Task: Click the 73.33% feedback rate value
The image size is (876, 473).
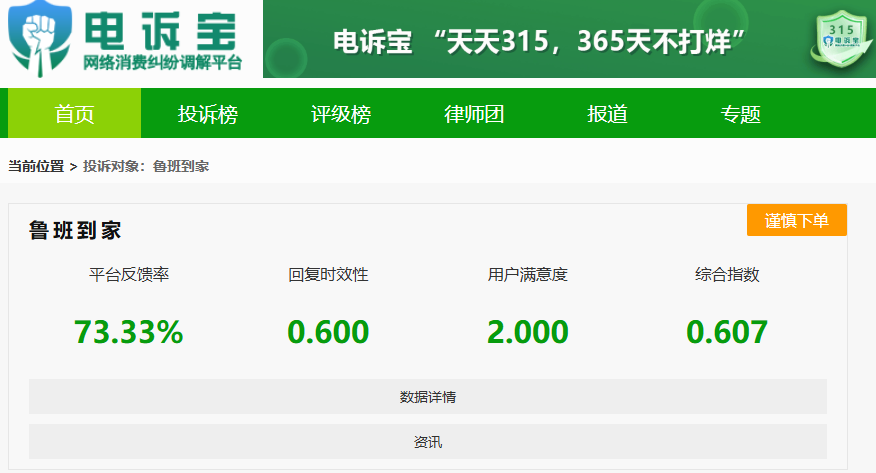Action: 128,332
